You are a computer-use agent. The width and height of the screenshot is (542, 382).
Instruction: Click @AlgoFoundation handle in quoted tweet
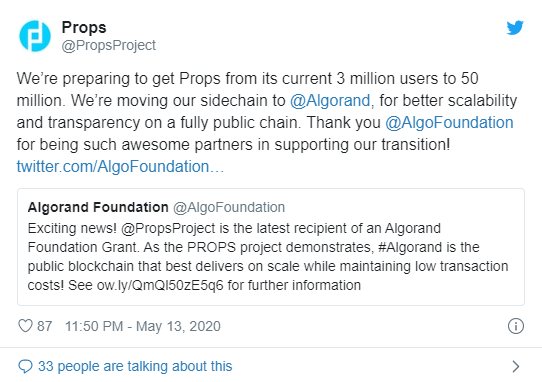tap(229, 207)
